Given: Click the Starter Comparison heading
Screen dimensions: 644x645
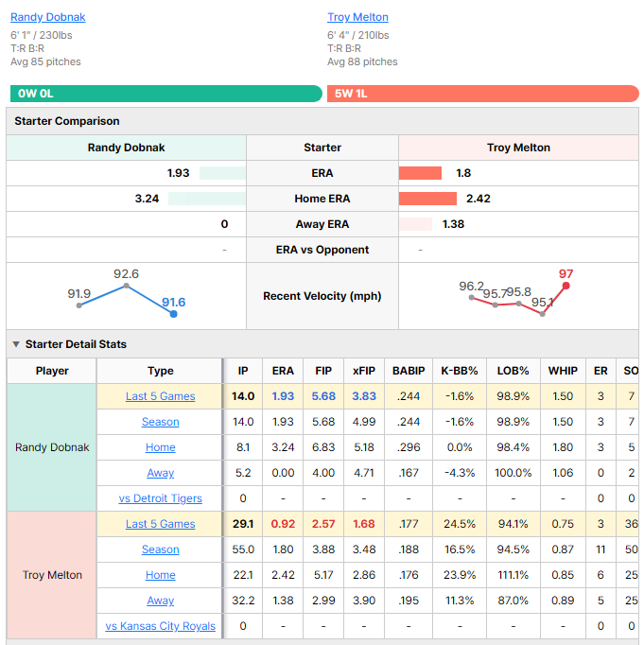Looking at the screenshot, I should point(67,121).
